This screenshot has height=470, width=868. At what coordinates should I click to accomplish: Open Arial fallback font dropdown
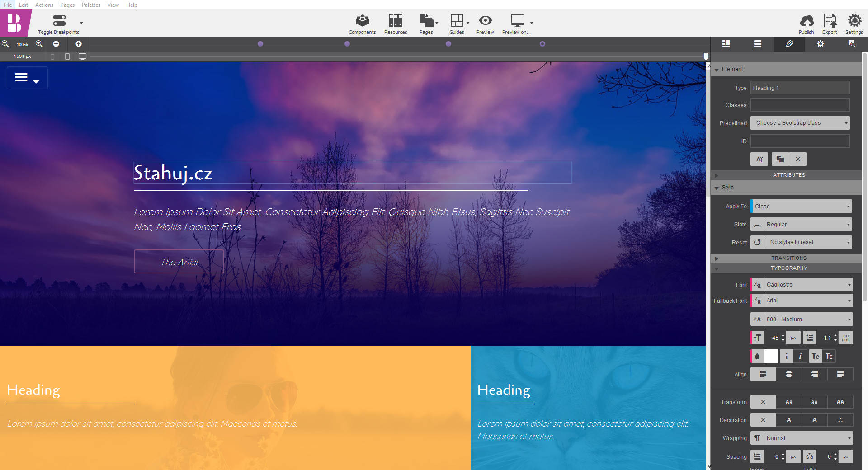[x=808, y=301]
